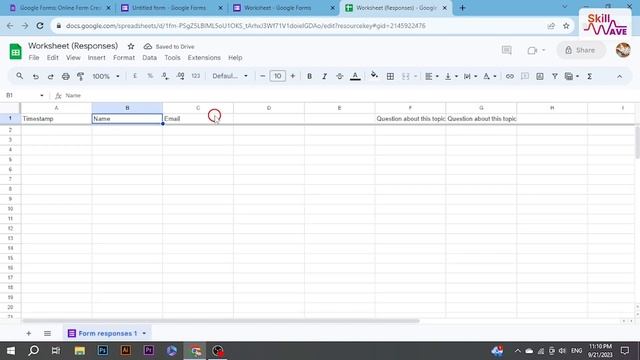
Task: Click the Share button
Action: (x=581, y=50)
